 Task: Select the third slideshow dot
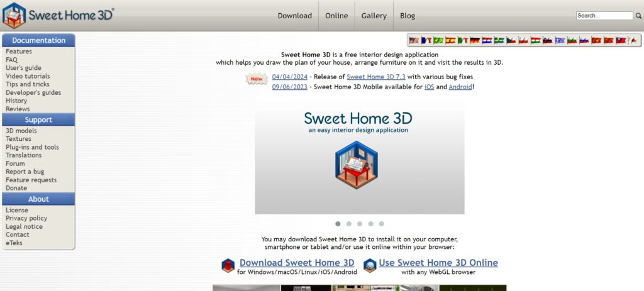click(x=360, y=224)
